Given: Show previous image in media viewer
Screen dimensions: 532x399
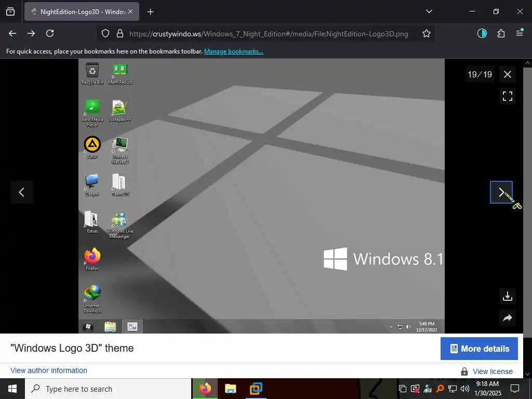Looking at the screenshot, I should 22,192.
